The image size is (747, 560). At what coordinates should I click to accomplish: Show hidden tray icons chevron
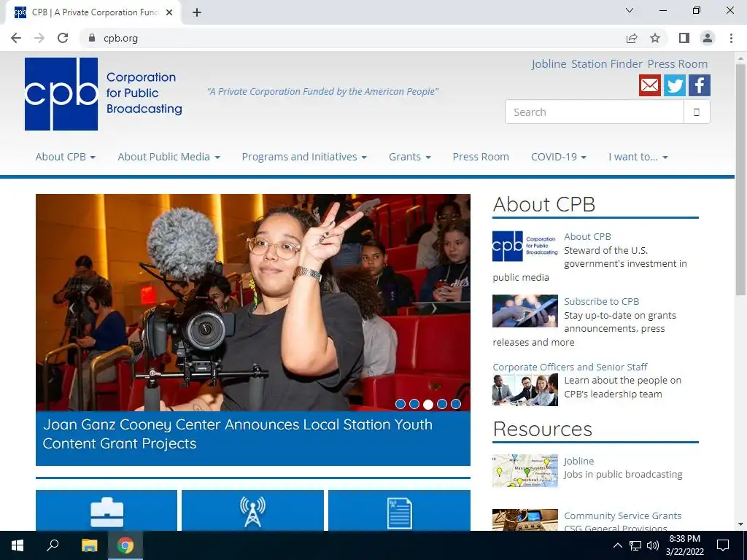(x=617, y=545)
